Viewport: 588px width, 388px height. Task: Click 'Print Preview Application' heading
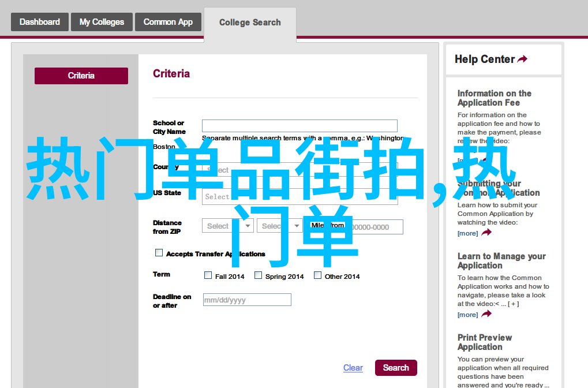pos(485,342)
